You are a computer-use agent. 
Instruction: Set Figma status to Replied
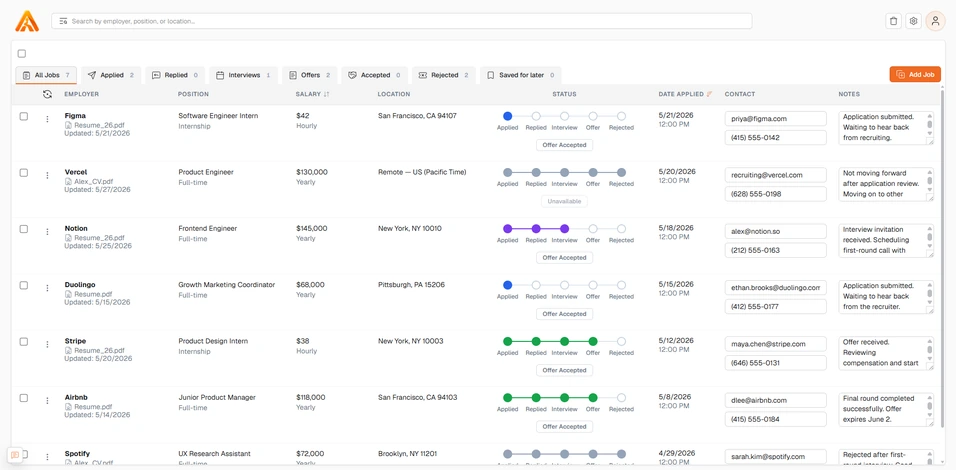536,116
